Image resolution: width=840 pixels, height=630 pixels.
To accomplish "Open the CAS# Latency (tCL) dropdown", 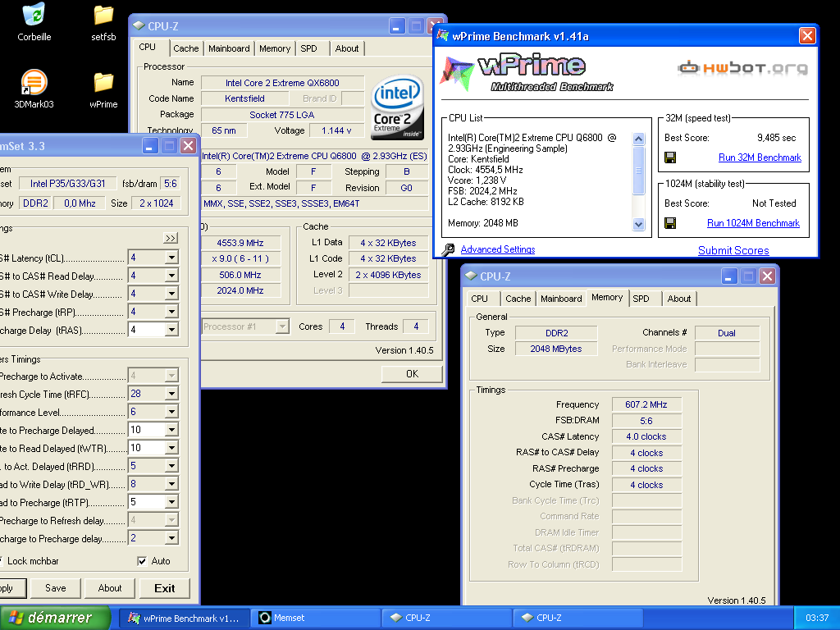I will point(171,258).
